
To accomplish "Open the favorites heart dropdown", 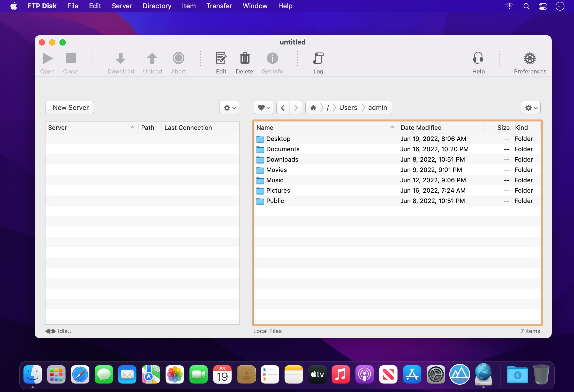I will [x=263, y=108].
